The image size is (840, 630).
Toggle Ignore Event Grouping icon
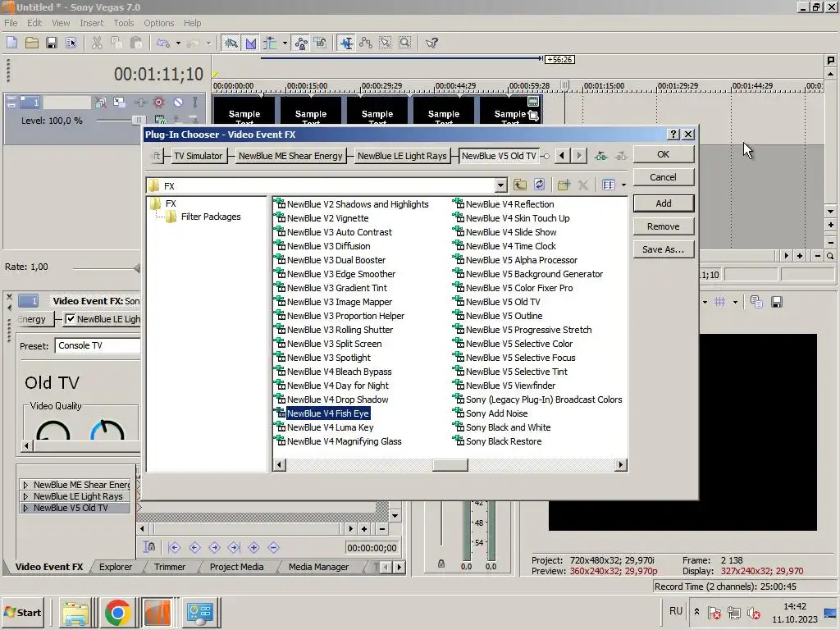[x=321, y=43]
